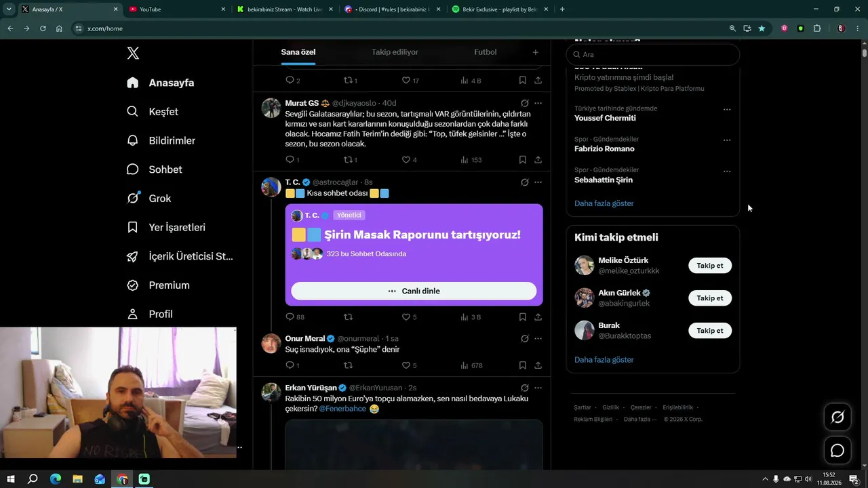Image resolution: width=868 pixels, height=488 pixels.
Task: Click Daha fazla göster under trends
Action: [x=604, y=203]
